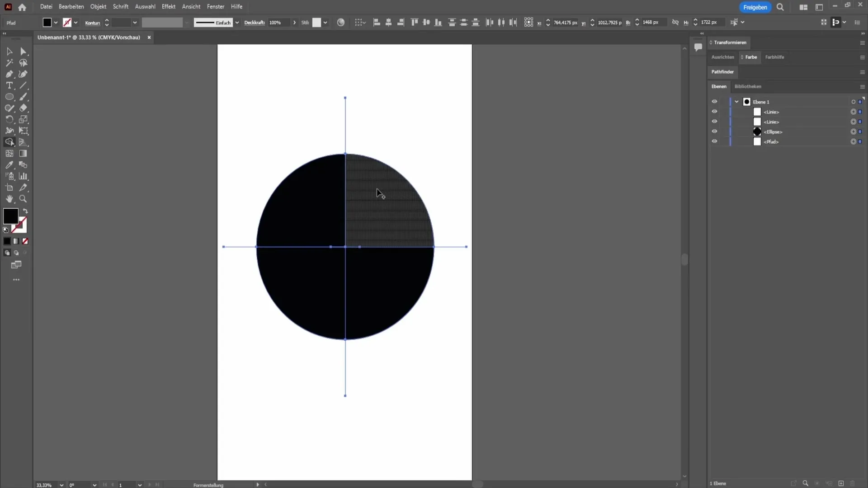This screenshot has width=868, height=488.
Task: Click the Ellipse shape tool
Action: (9, 97)
